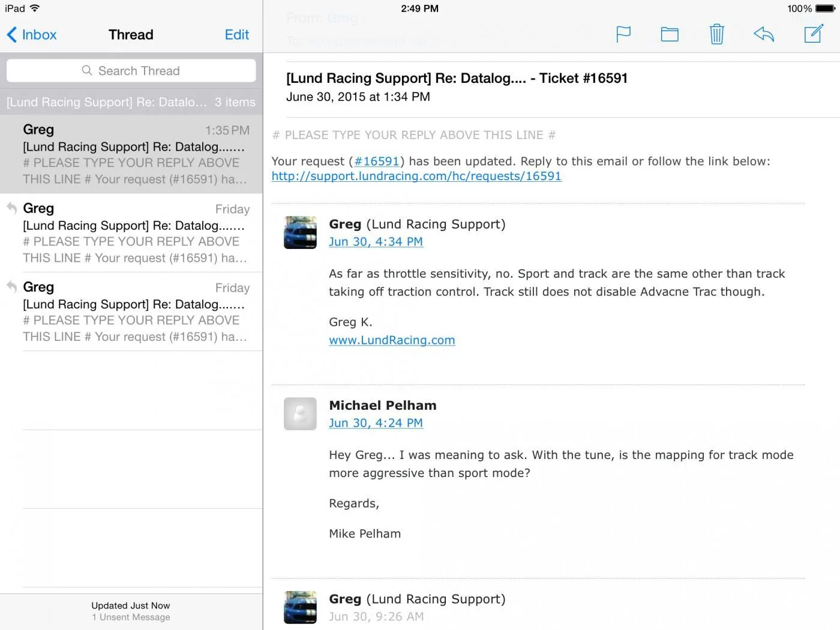
Task: Tap the Jun 30, 4:34 PM timestamp link
Action: (x=376, y=242)
